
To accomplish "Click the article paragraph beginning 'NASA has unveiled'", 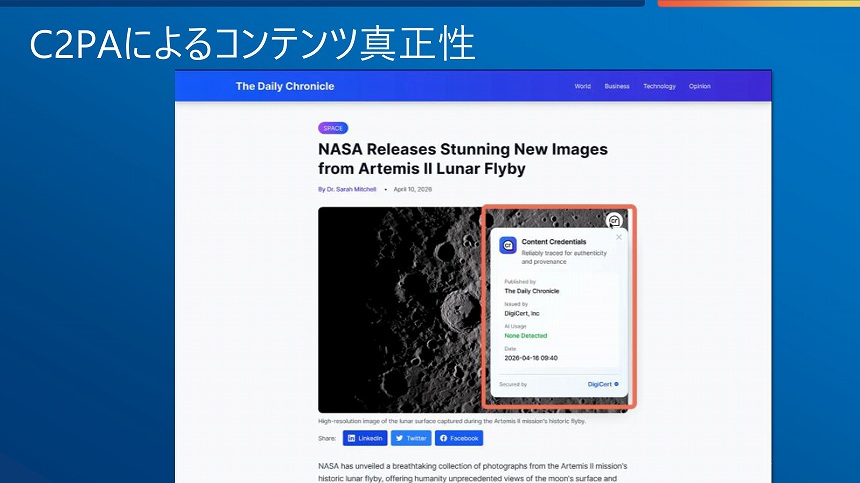I will click(473, 472).
